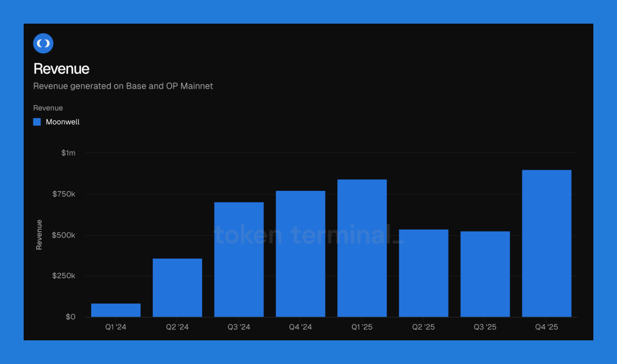Click the $500k y-axis label
Image resolution: width=617 pixels, height=364 pixels.
click(64, 235)
